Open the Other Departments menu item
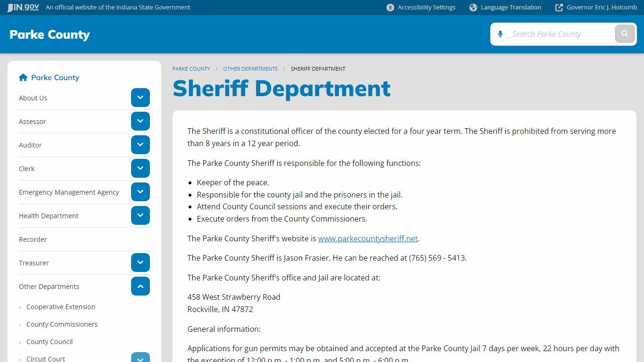The width and height of the screenshot is (644, 362). click(x=49, y=287)
